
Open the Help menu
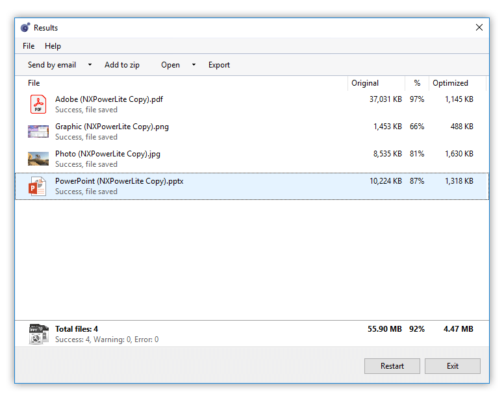[x=53, y=46]
